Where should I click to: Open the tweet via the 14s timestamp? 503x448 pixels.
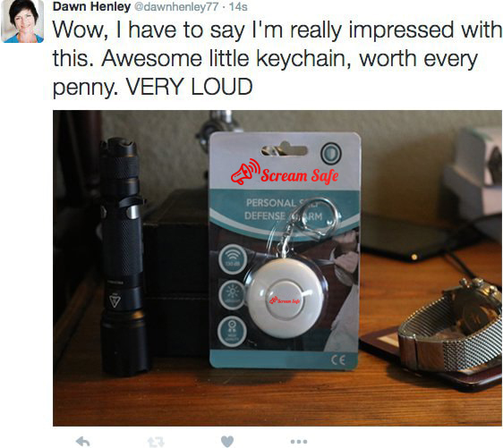[238, 7]
